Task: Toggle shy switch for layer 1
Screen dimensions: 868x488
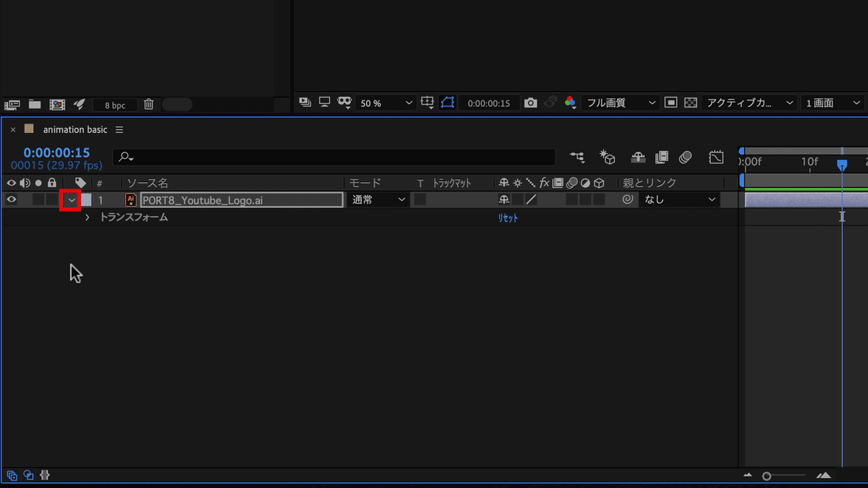Action: coord(504,200)
